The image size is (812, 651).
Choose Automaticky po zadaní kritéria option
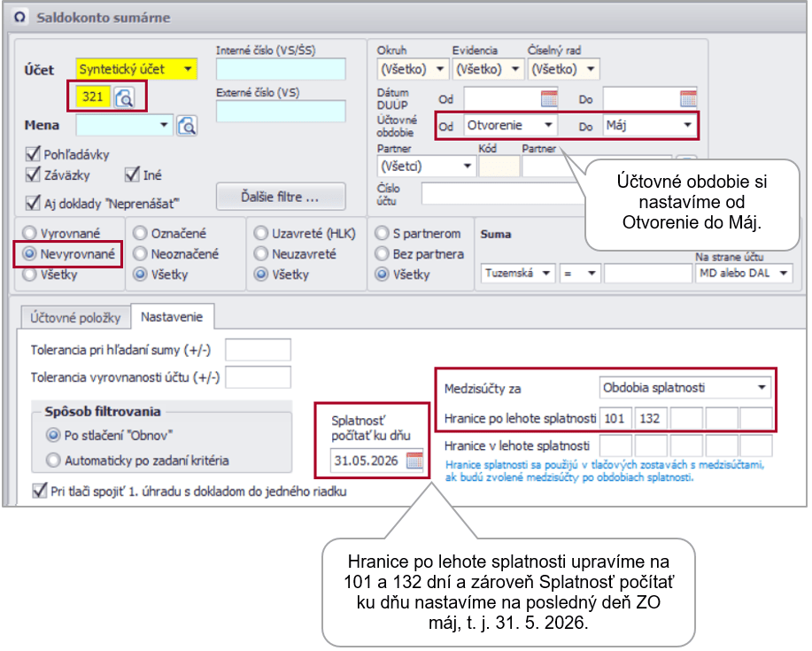tap(55, 460)
